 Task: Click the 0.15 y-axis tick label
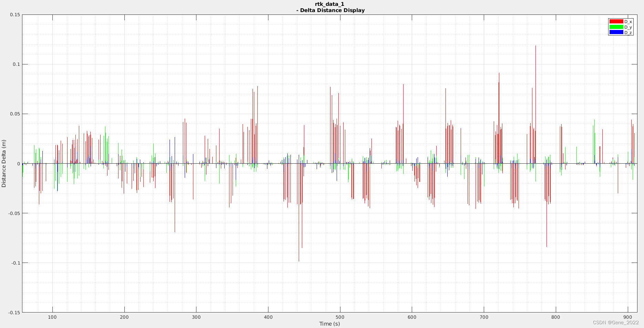(x=15, y=15)
